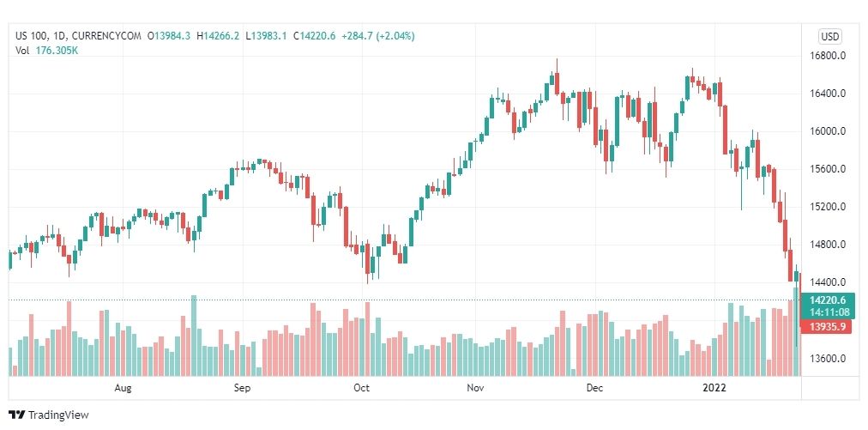Click the +284.7 (+2.04%) change value
This screenshot has height=430, width=868.
(x=378, y=36)
